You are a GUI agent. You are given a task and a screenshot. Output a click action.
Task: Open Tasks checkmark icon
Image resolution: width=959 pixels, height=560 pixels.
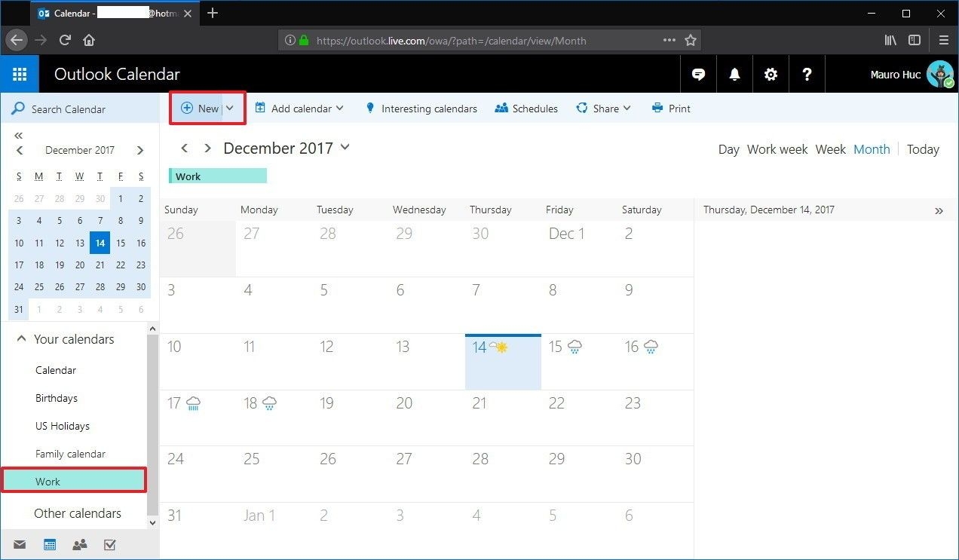tap(110, 544)
